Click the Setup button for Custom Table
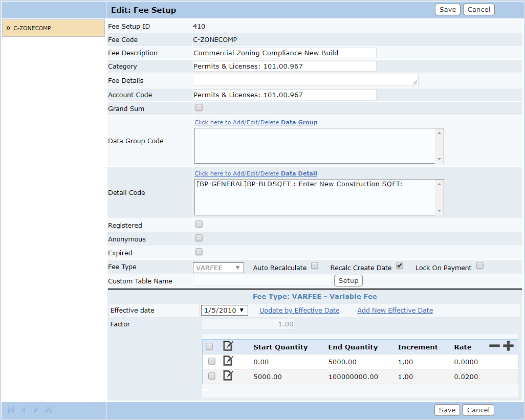The image size is (525, 420). pyautogui.click(x=348, y=281)
